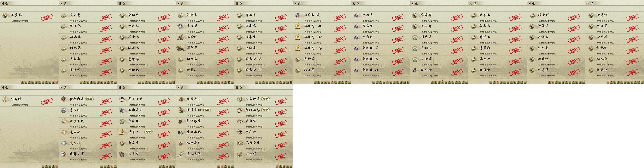Viewport: 644px width, 168px height.
Task: Click the horse icon next to 塞外宝驹
Action: pyautogui.click(x=181, y=110)
